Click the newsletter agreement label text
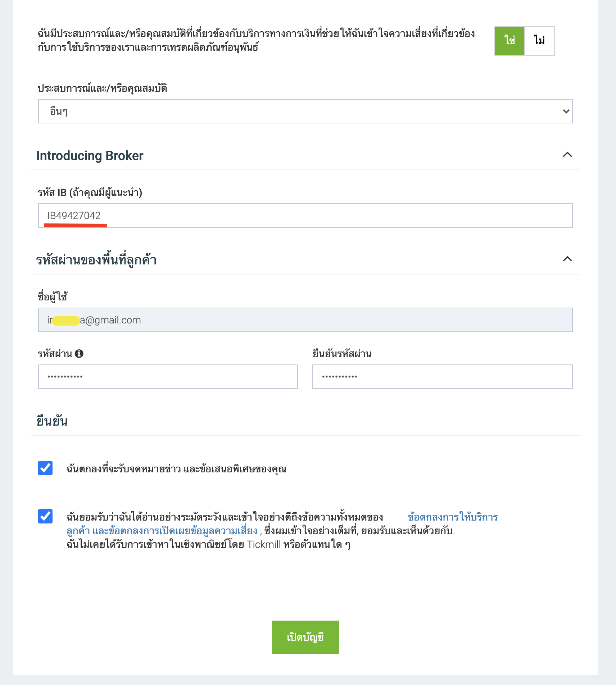This screenshot has height=685, width=616. tap(176, 469)
